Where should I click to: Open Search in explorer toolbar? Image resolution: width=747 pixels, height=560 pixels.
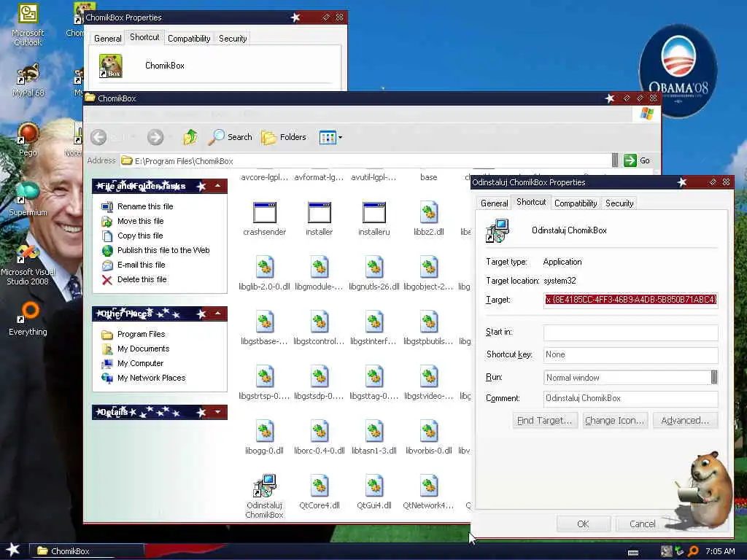point(231,137)
